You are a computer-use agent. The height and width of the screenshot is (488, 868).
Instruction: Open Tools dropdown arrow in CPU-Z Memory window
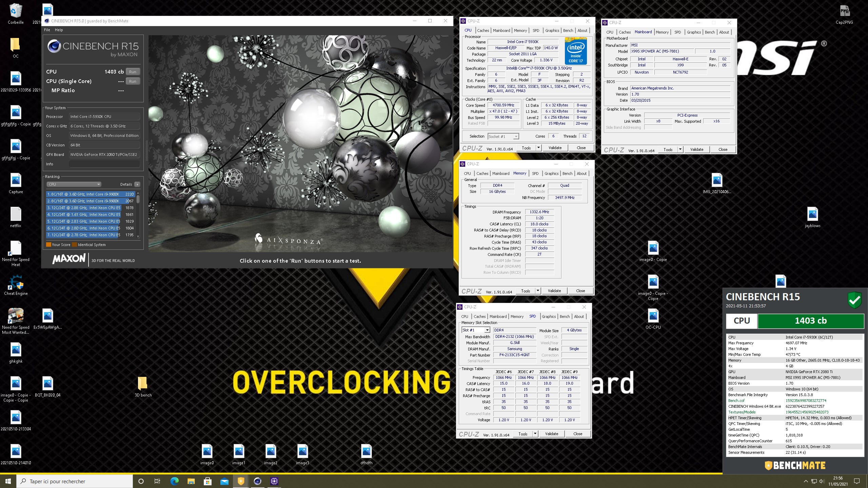[537, 291]
